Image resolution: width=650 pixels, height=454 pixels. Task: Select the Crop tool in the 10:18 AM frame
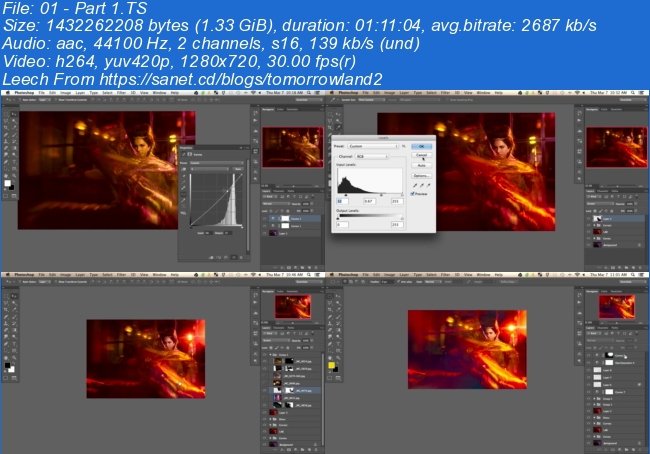(6, 127)
